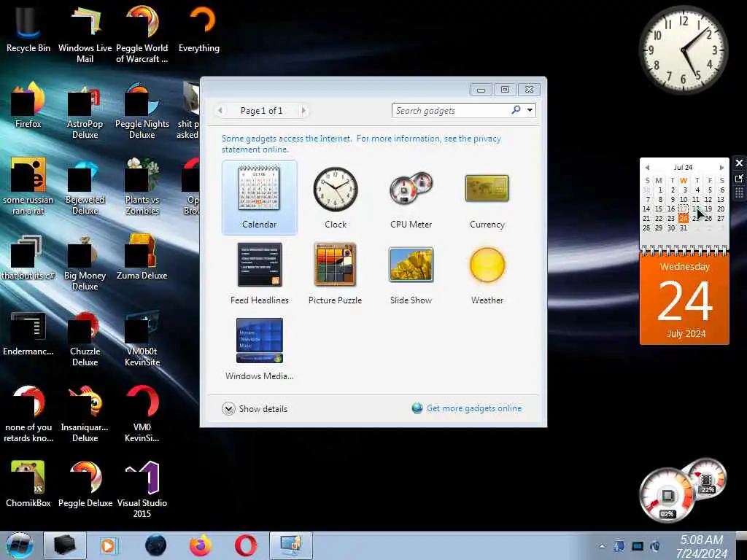Click the Recycle Bin desktop icon
747x560 pixels.
click(x=28, y=28)
